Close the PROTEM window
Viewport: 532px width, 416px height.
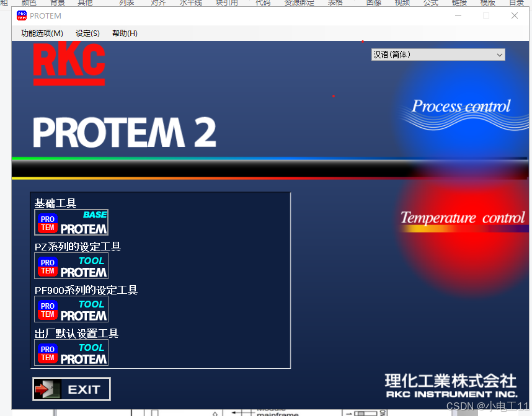pos(515,15)
